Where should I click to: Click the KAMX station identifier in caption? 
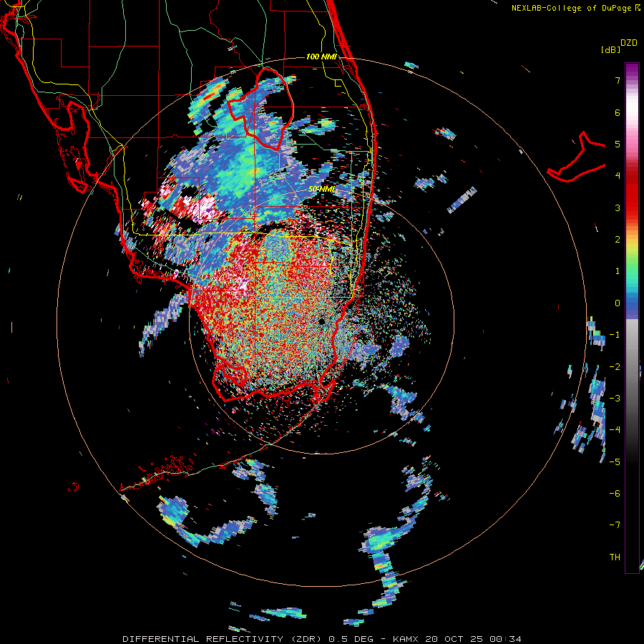[406, 639]
